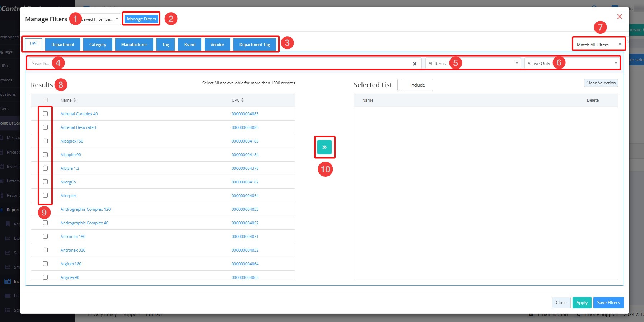Sort results by the UPC column arrows
The height and width of the screenshot is (322, 644).
242,100
